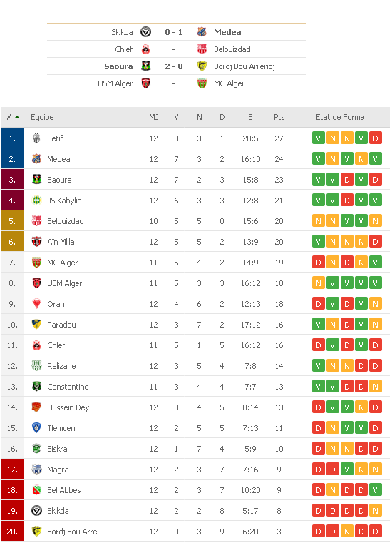Sort standings by the Pts column header
This screenshot has width=392, height=548.
coord(279,117)
